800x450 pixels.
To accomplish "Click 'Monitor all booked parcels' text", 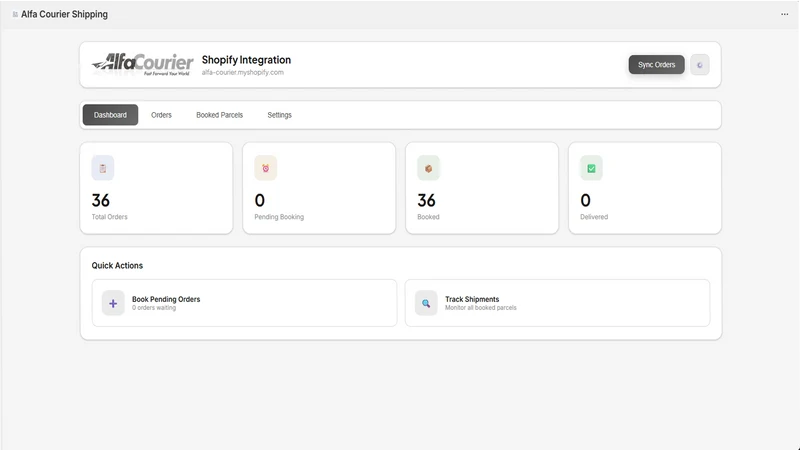I will 481,308.
